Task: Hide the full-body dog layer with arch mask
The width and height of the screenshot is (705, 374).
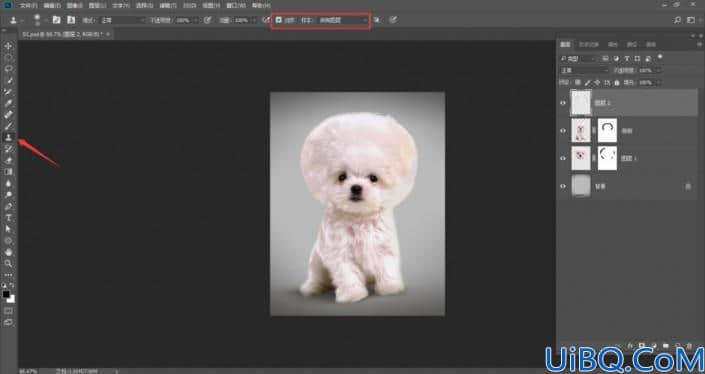Action: tap(563, 130)
